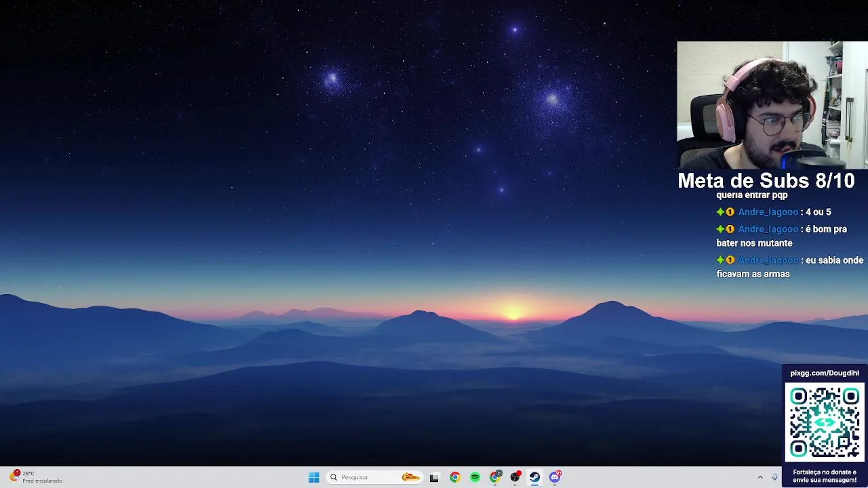Click the streamer webcam feed
This screenshot has width=868, height=488.
click(x=772, y=105)
